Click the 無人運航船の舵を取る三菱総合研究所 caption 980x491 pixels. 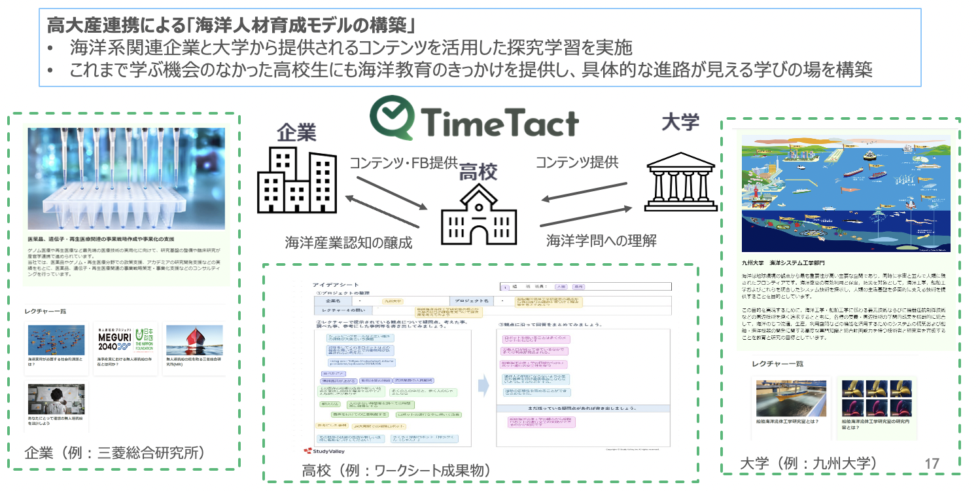pos(194,363)
